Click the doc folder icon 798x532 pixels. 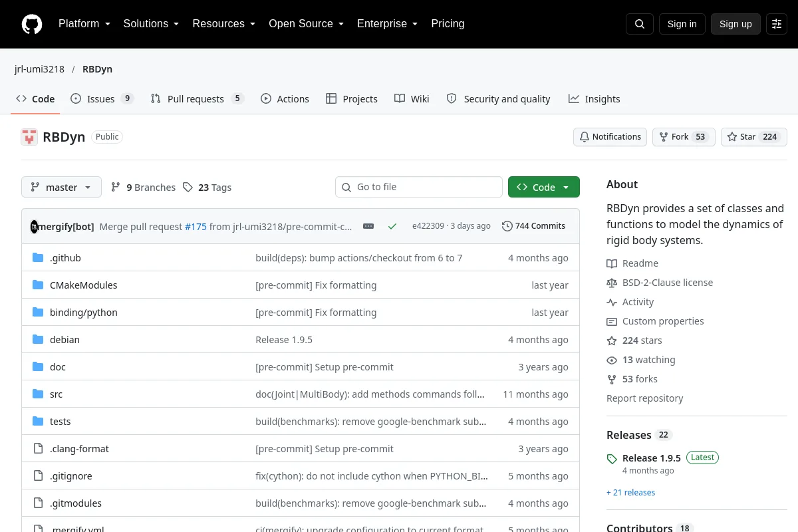click(x=38, y=367)
